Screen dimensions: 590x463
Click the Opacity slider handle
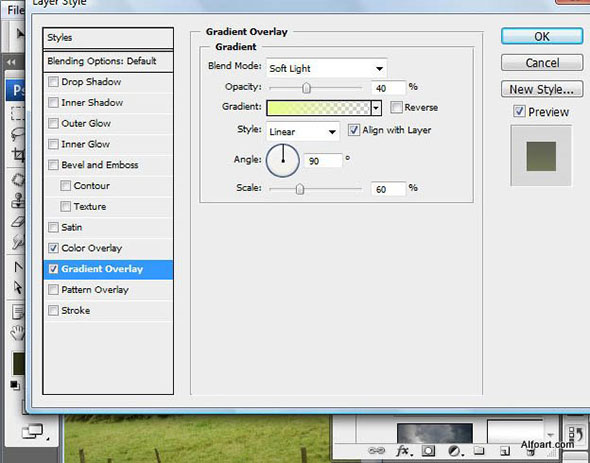coord(307,88)
